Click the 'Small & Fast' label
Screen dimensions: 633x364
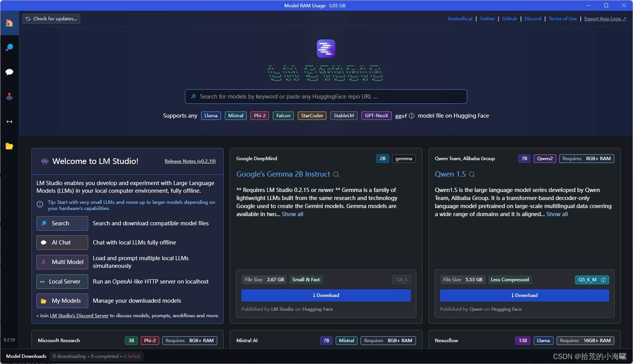(x=306, y=280)
